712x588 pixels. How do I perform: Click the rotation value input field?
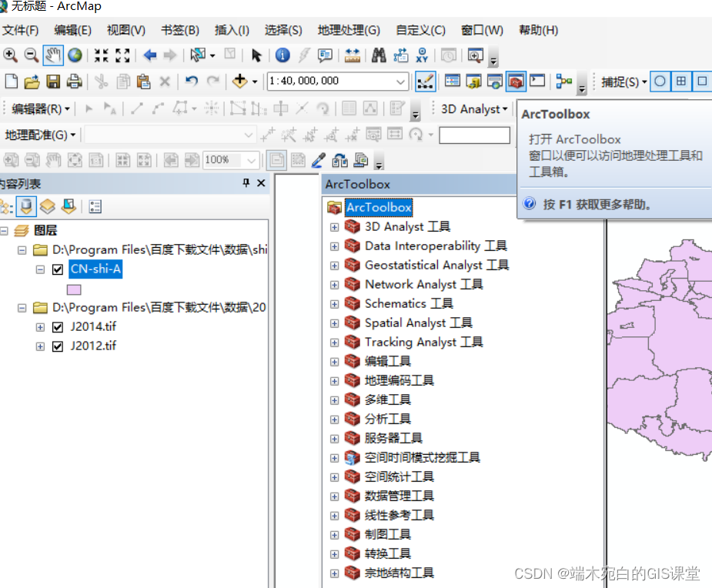(x=474, y=135)
